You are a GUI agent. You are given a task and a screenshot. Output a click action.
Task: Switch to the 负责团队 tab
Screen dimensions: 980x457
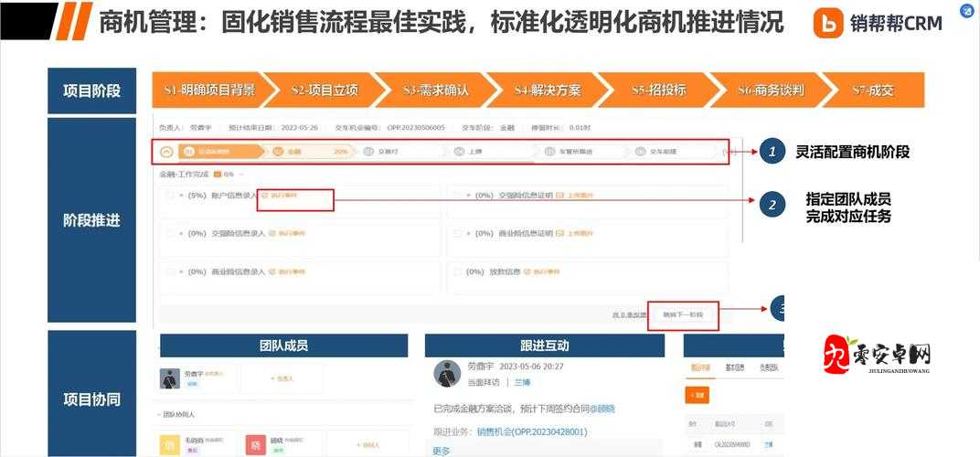(770, 367)
